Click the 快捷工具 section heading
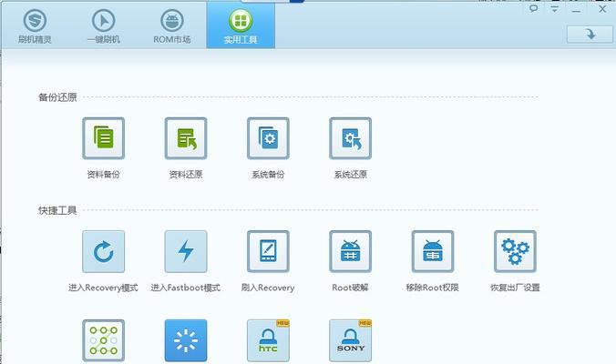616x364 pixels. (57, 210)
